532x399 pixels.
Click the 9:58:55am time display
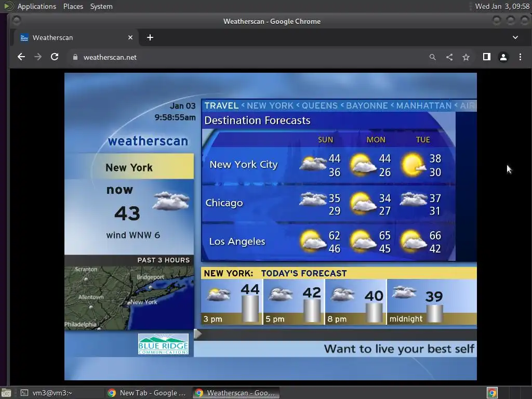pyautogui.click(x=175, y=117)
